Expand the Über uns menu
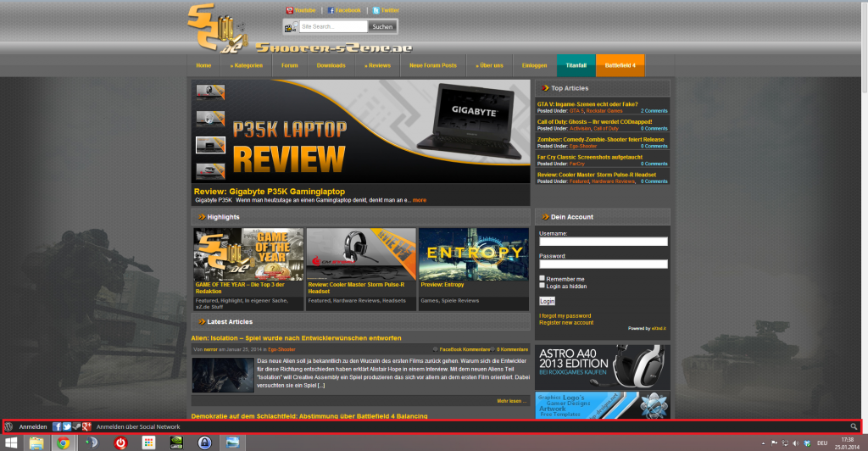Screen dimensions: 868x451 (489, 65)
